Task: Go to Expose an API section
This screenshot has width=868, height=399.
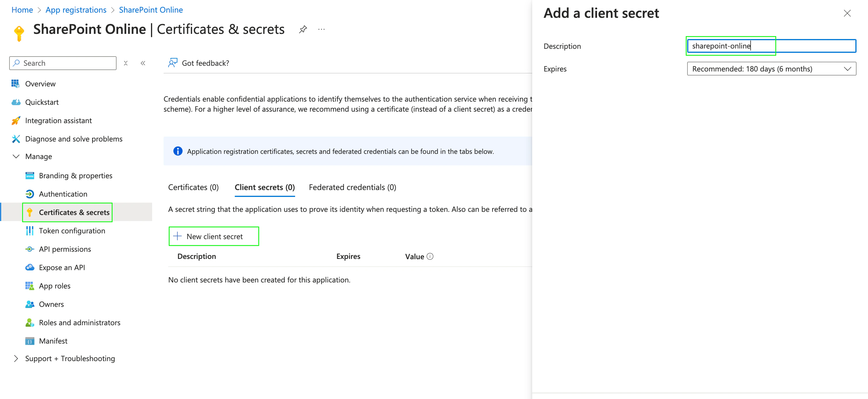Action: [62, 268]
